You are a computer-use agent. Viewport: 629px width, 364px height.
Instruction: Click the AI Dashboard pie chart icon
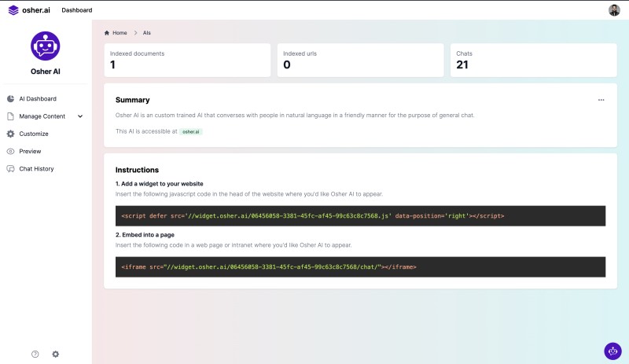[x=10, y=99]
